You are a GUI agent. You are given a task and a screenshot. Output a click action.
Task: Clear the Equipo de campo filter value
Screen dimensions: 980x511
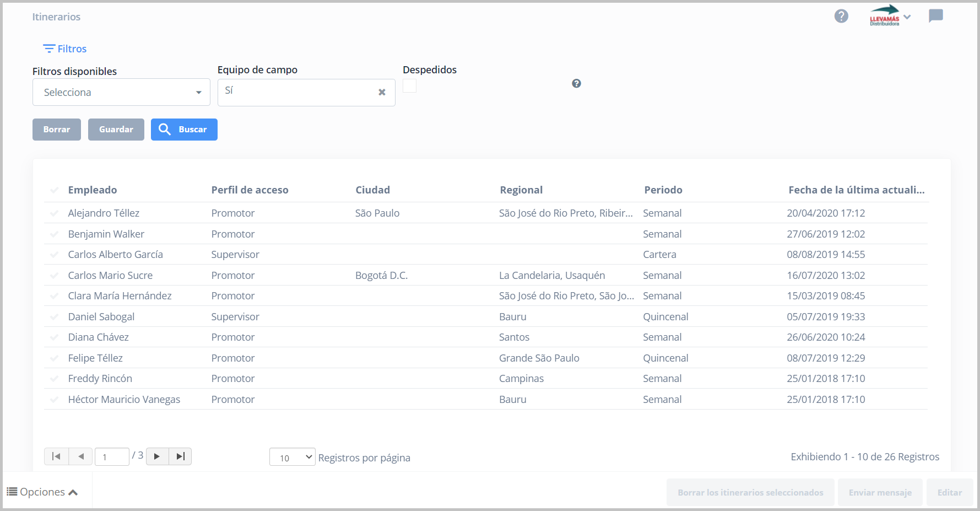tap(382, 93)
